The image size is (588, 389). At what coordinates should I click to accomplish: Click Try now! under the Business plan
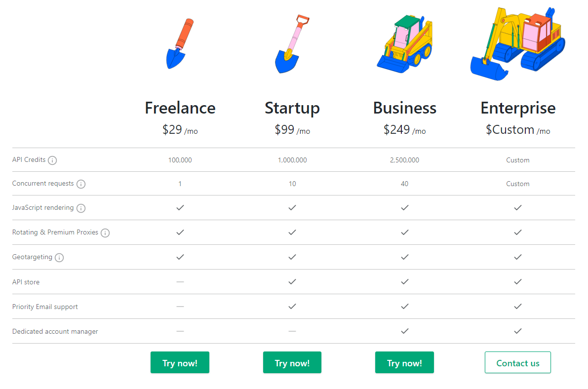point(404,362)
